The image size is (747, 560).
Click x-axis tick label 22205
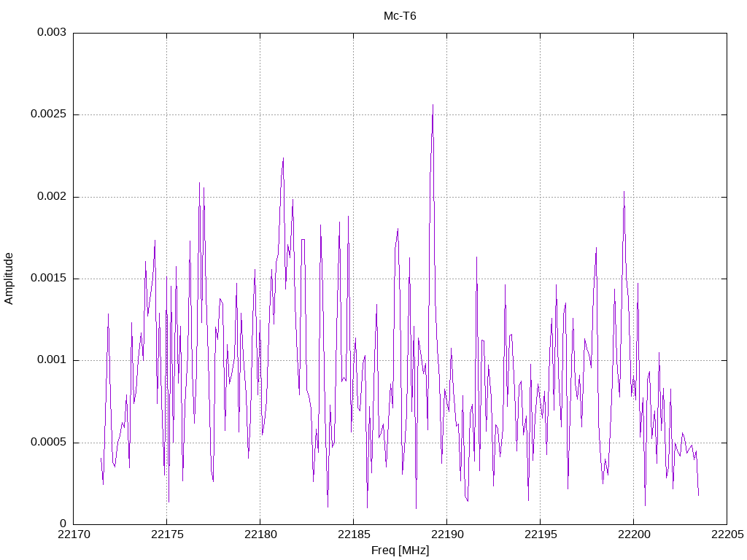727,534
